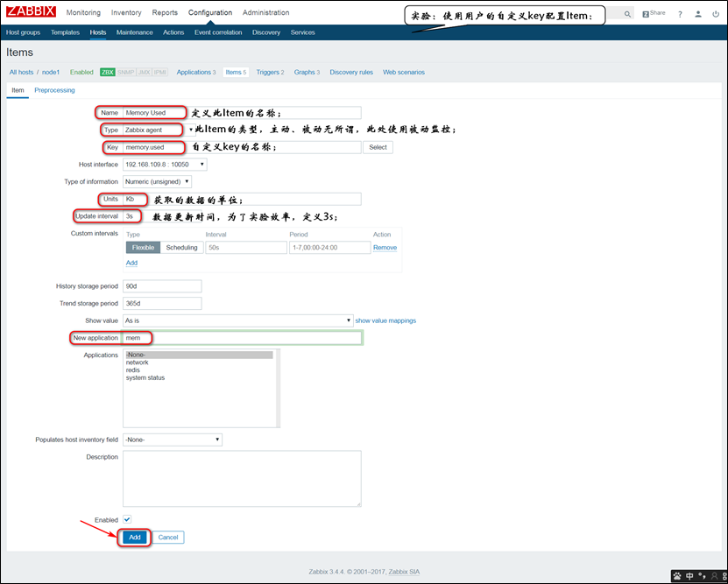Open the help question mark icon
The width and height of the screenshot is (728, 584).
tap(680, 14)
